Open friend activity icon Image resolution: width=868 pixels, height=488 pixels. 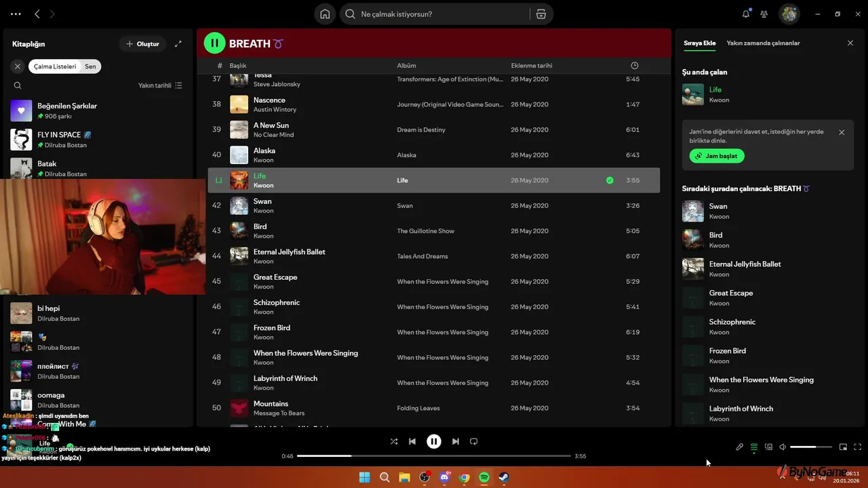tap(764, 14)
